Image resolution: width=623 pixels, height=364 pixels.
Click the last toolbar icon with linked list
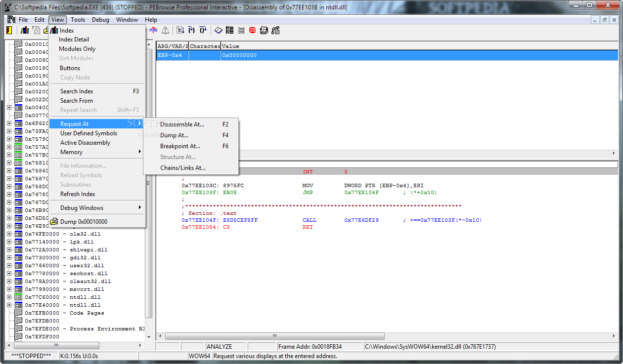click(275, 30)
